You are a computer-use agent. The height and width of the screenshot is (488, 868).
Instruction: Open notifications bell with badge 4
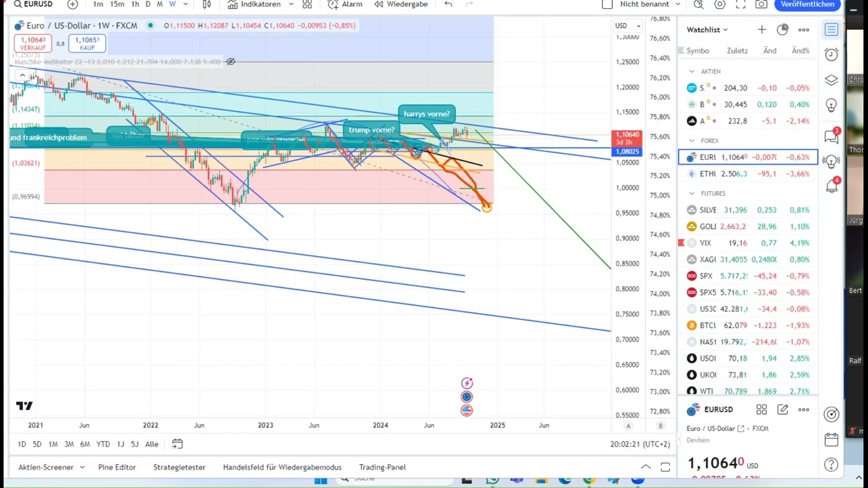tap(831, 186)
